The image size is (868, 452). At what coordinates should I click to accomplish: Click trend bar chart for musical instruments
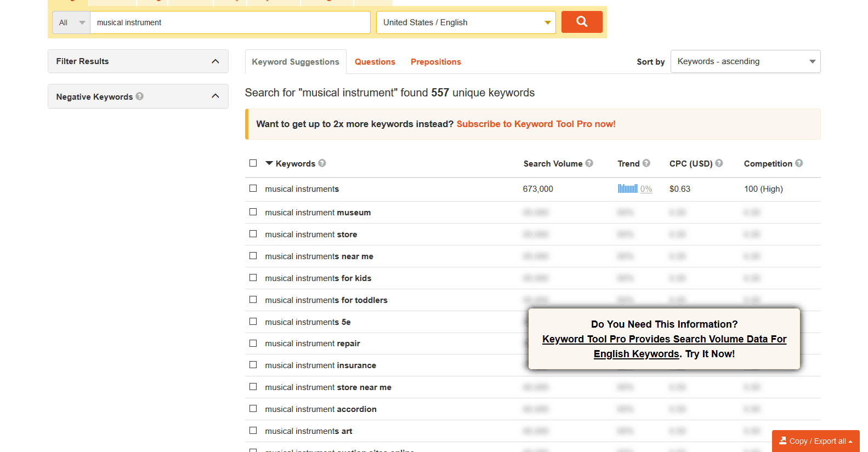(x=627, y=189)
